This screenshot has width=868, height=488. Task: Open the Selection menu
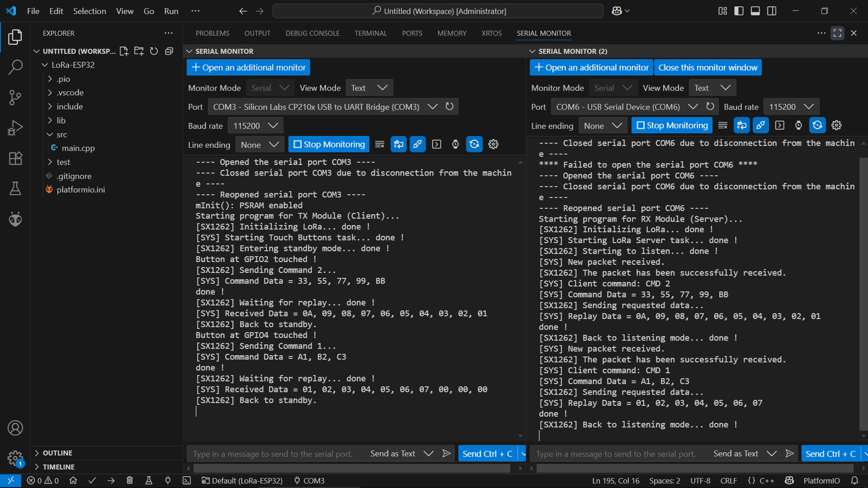[90, 11]
